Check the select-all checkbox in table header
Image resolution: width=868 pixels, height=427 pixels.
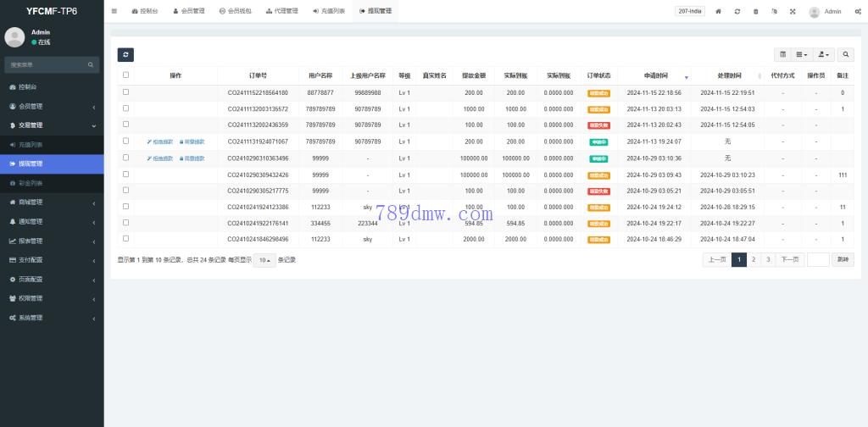point(126,75)
